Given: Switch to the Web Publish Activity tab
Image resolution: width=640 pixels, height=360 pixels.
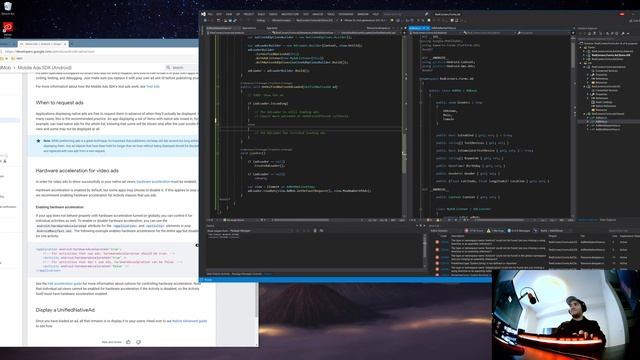Looking at the screenshot, I should click(x=218, y=274).
